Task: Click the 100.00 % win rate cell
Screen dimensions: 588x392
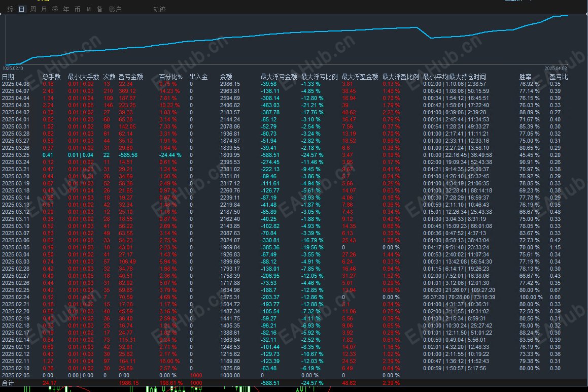Action: click(x=531, y=297)
